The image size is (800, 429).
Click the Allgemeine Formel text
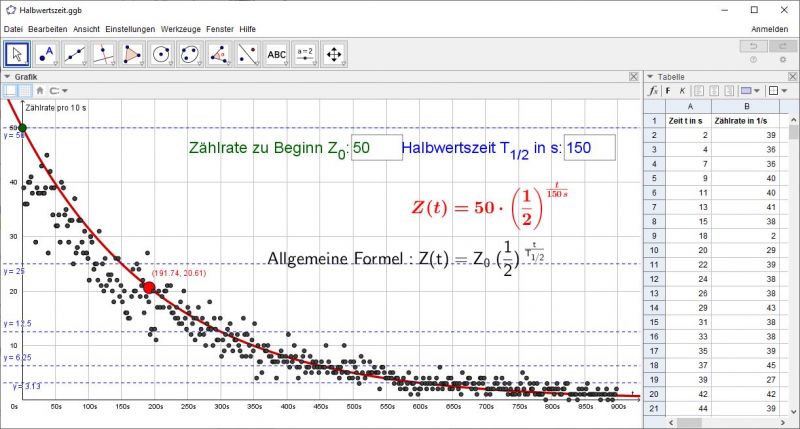click(x=406, y=259)
